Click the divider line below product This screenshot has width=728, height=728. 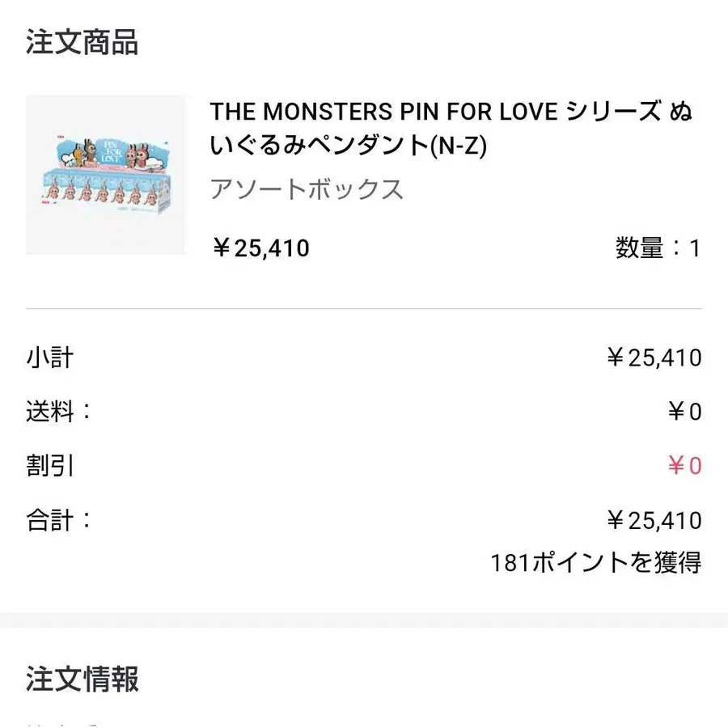pyautogui.click(x=364, y=308)
